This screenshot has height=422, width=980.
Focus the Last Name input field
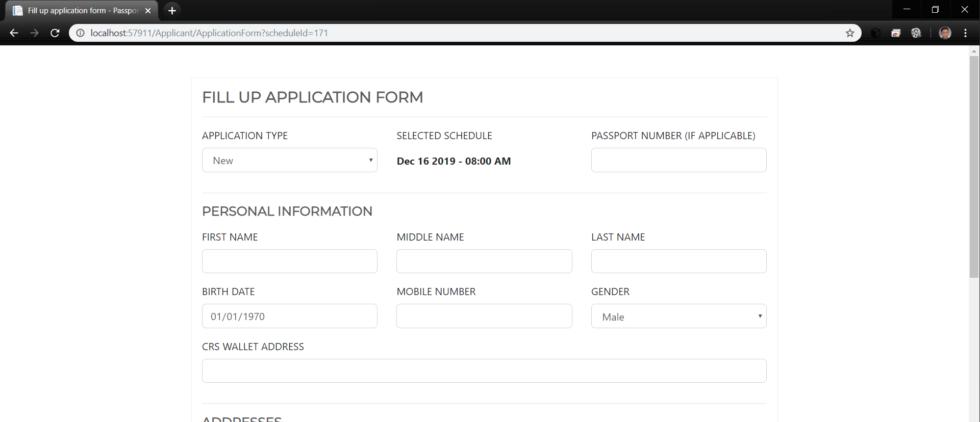coord(679,261)
